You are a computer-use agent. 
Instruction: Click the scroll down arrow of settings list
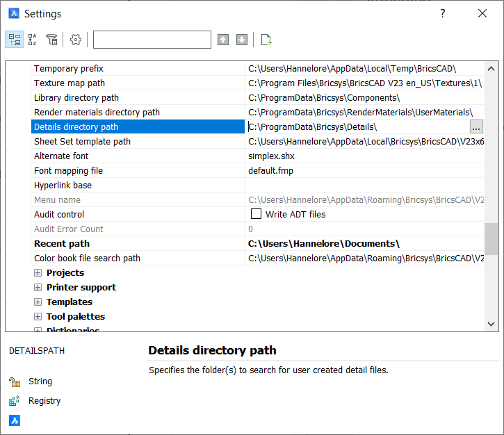[491, 324]
